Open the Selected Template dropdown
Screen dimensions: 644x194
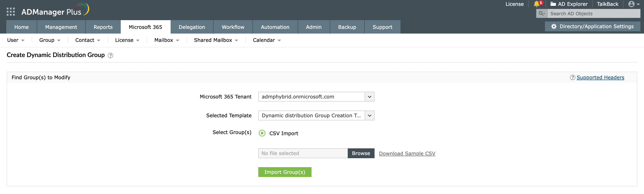click(369, 115)
